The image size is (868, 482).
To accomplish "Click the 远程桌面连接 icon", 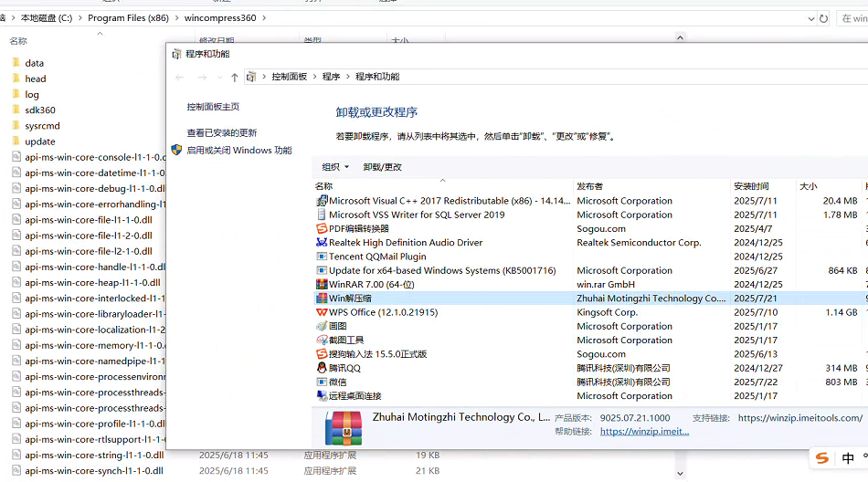I will [x=322, y=395].
